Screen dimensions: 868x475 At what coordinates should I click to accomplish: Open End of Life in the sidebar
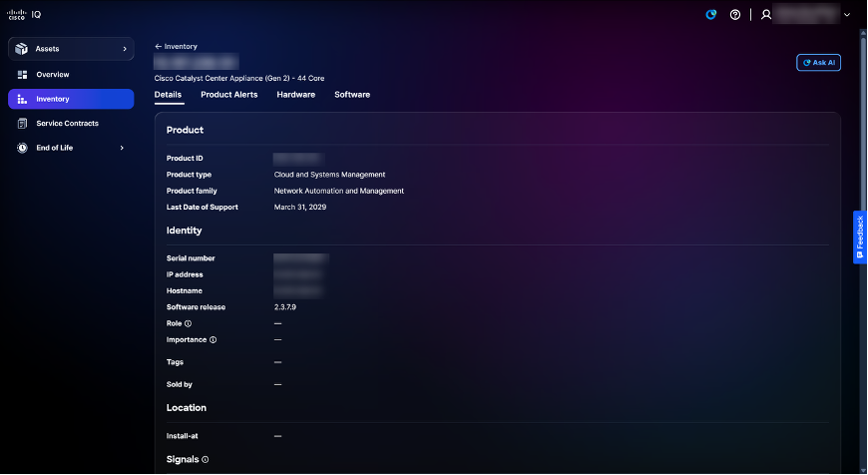(x=71, y=148)
